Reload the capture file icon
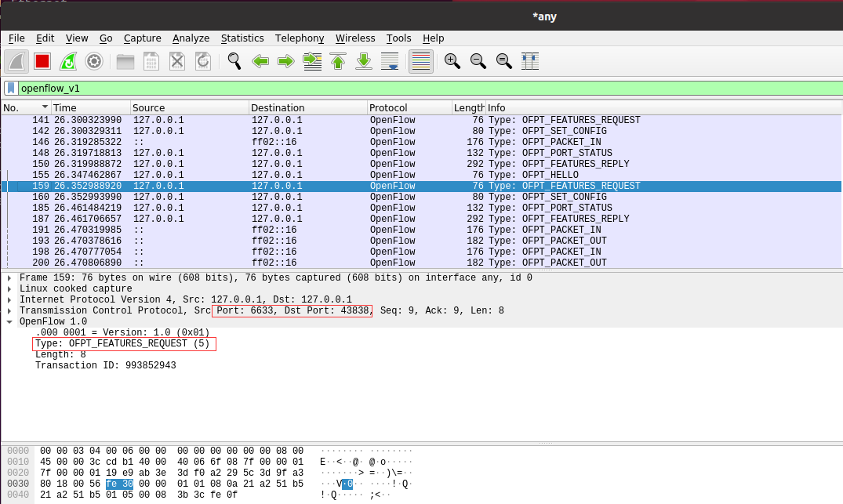The height and width of the screenshot is (504, 843). (202, 61)
